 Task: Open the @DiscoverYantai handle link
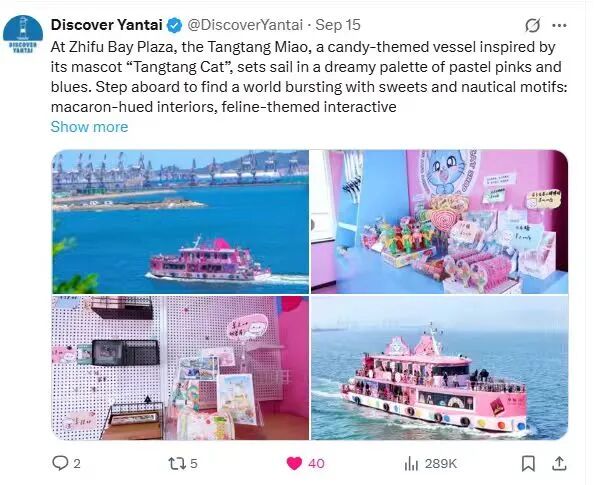pos(245,25)
